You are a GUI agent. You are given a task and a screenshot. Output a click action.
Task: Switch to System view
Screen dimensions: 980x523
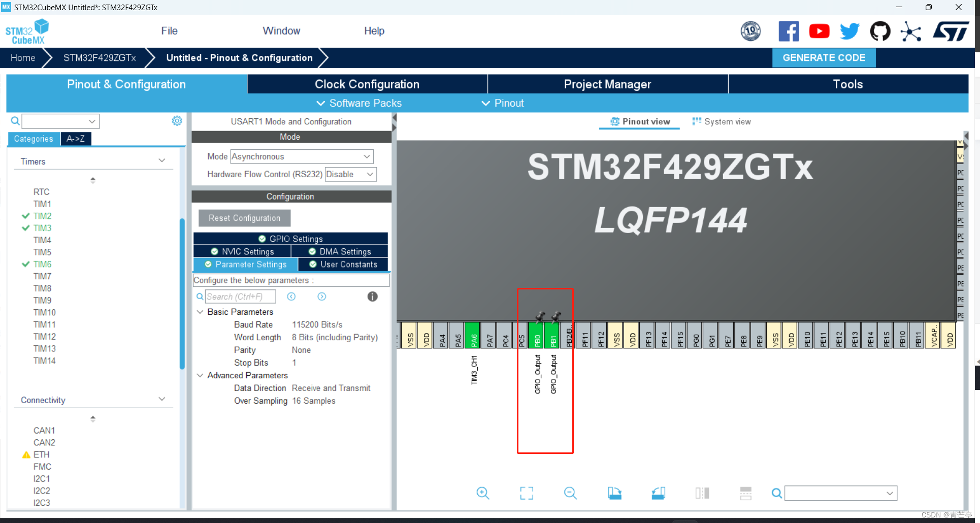(x=722, y=121)
